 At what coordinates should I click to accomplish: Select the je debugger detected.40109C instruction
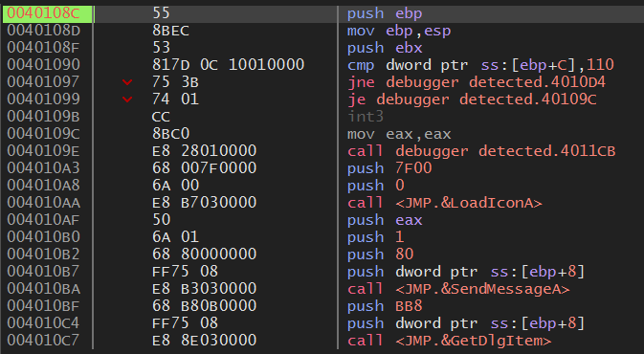point(472,100)
